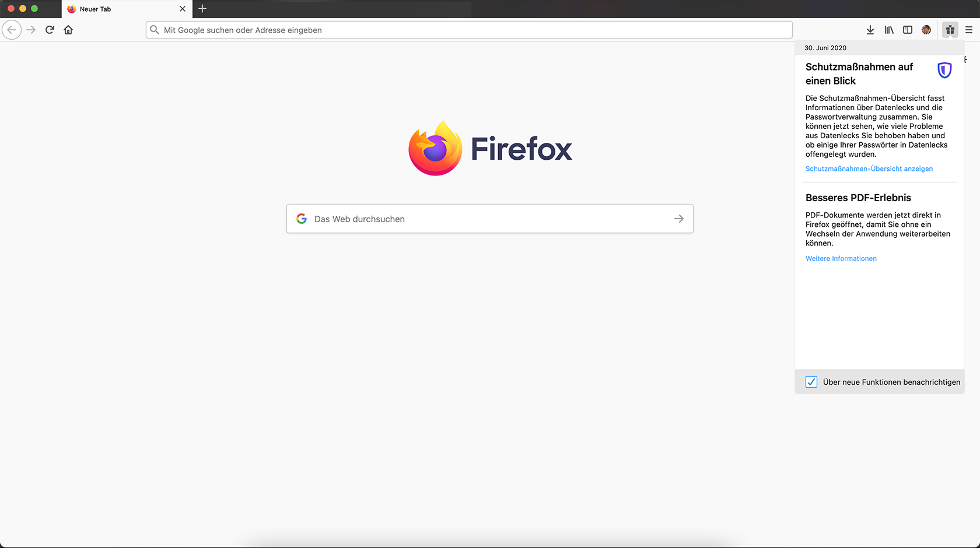
Task: Click the 30. Juni 2020 date
Action: (825, 48)
